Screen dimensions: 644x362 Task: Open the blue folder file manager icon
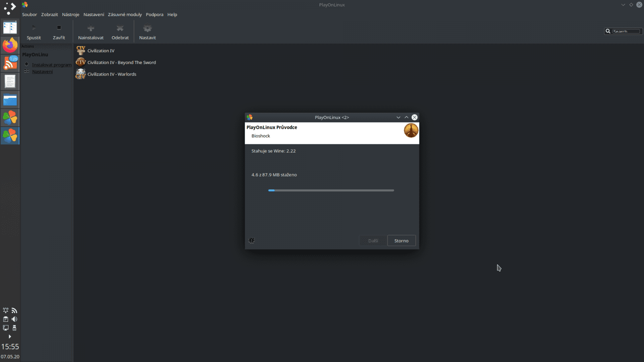point(10,99)
